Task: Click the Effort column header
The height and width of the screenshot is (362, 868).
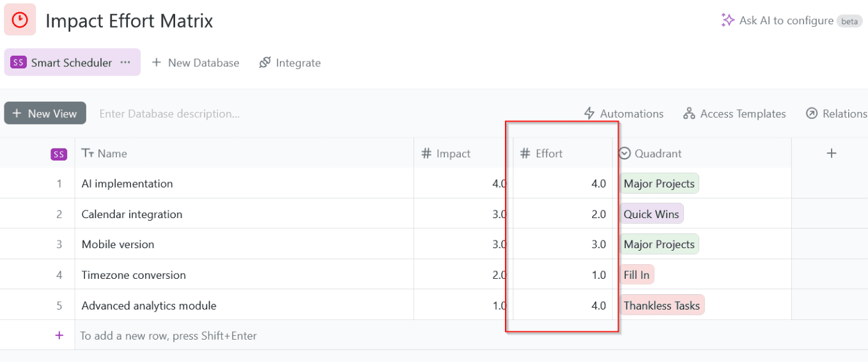Action: point(549,153)
